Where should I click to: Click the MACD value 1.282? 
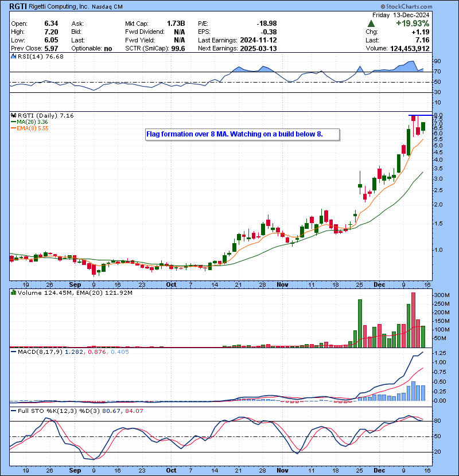coord(74,352)
